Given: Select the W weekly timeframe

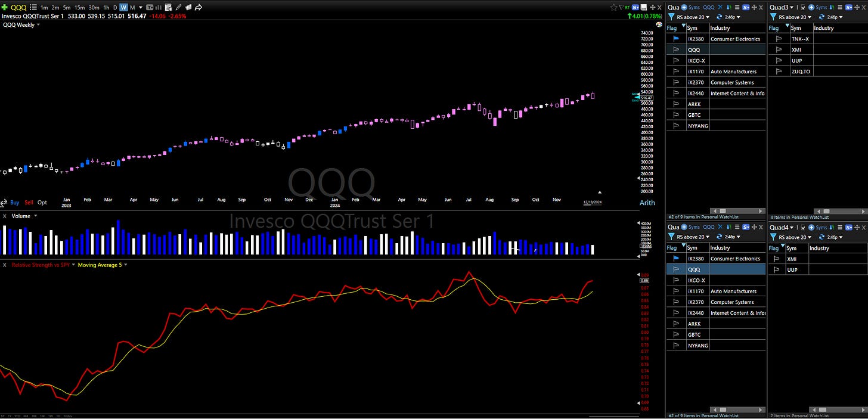Looking at the screenshot, I should click(x=123, y=7).
